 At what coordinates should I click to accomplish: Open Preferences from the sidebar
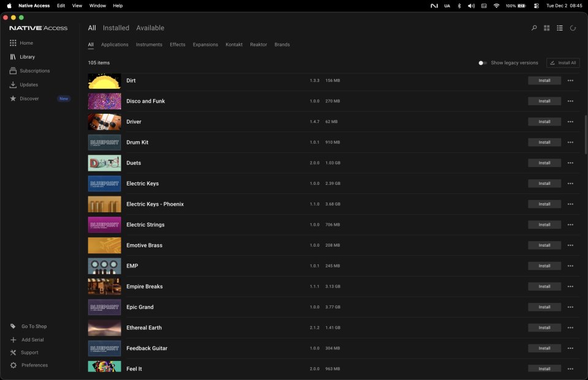pyautogui.click(x=32, y=365)
